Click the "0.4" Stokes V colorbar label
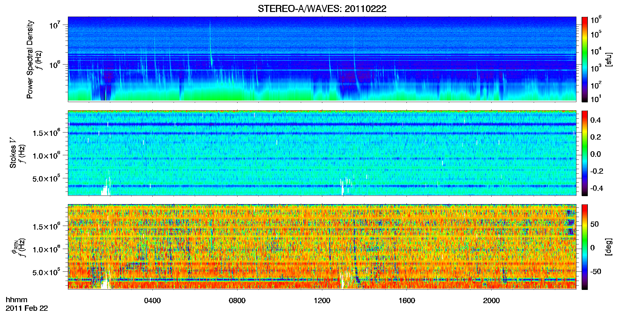This screenshot has height=332, width=644. (x=595, y=120)
